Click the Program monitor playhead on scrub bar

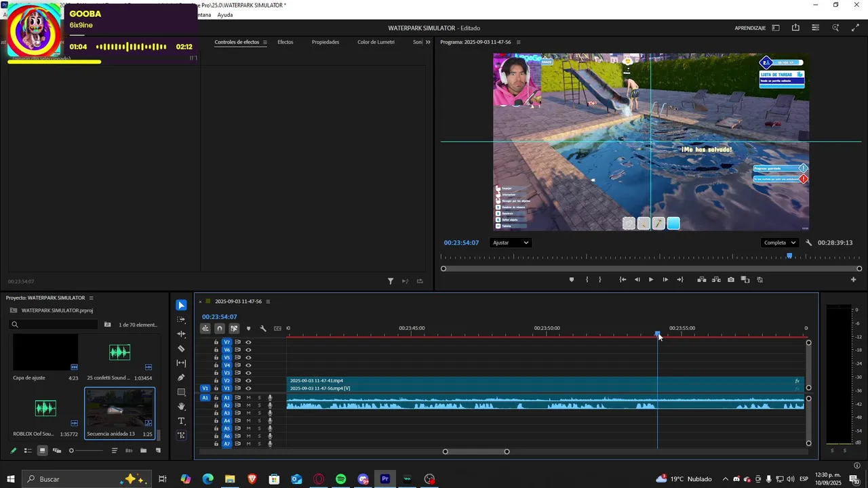click(789, 256)
